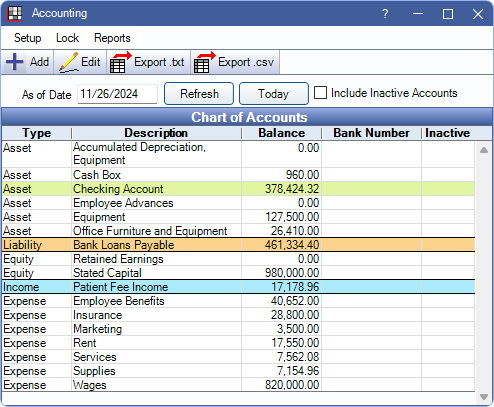Click the scrollbar up arrow
The image size is (494, 407).
click(x=484, y=150)
